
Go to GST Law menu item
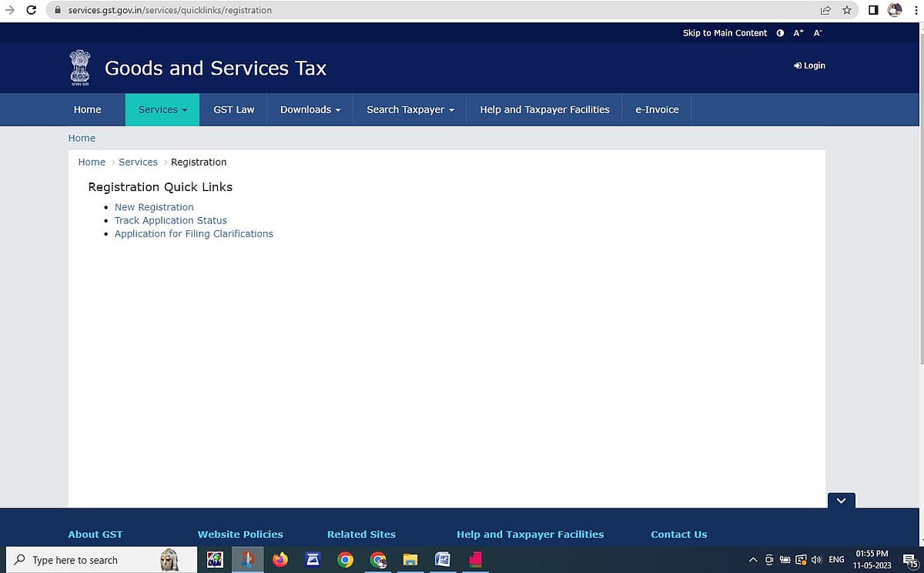(x=234, y=109)
